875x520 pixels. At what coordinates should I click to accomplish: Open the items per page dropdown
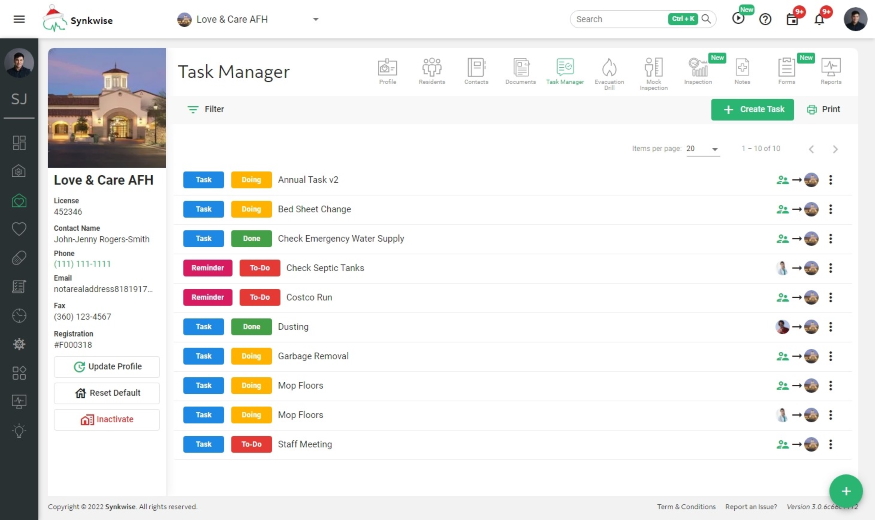coord(702,149)
